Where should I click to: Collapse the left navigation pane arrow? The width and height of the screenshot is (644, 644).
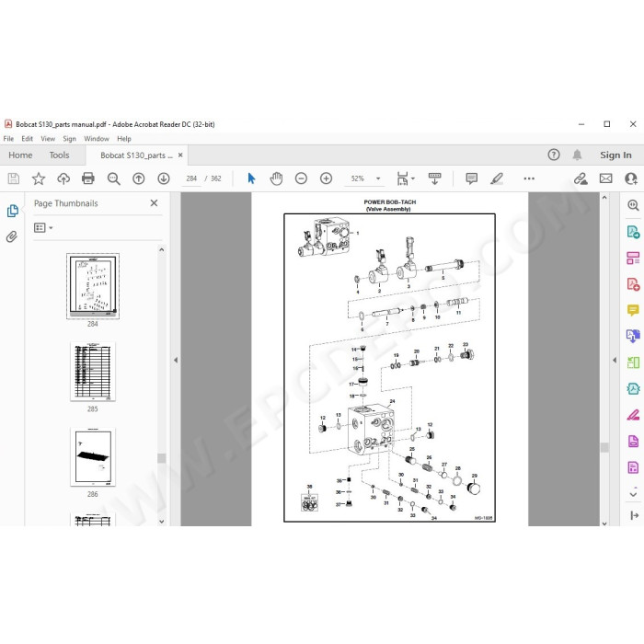(176, 361)
